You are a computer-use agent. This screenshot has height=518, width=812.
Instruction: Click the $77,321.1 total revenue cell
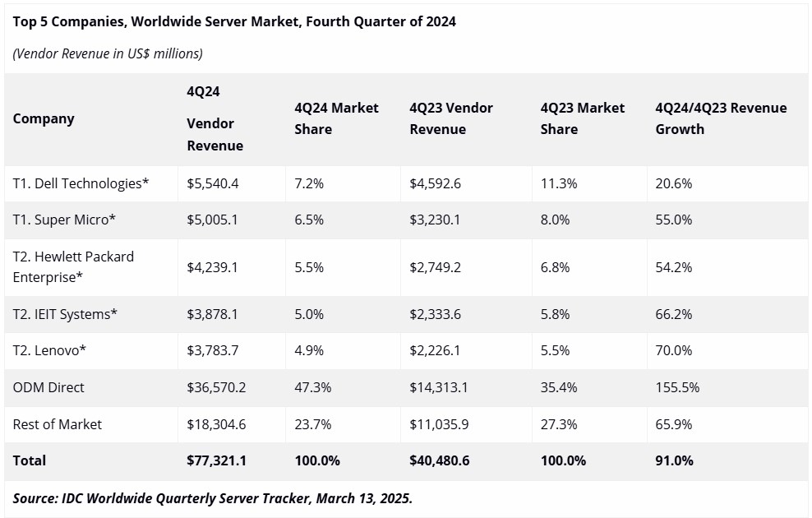point(216,460)
